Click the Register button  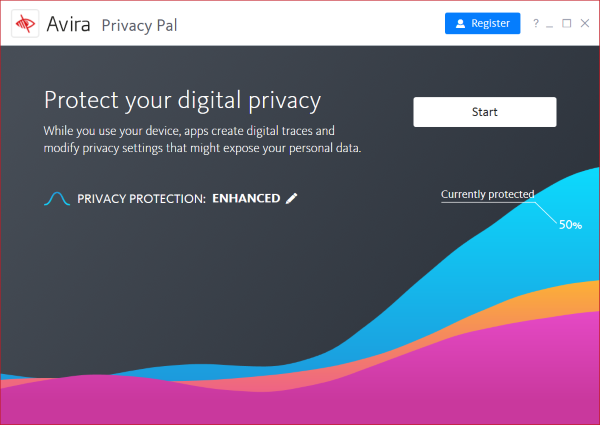(x=483, y=23)
